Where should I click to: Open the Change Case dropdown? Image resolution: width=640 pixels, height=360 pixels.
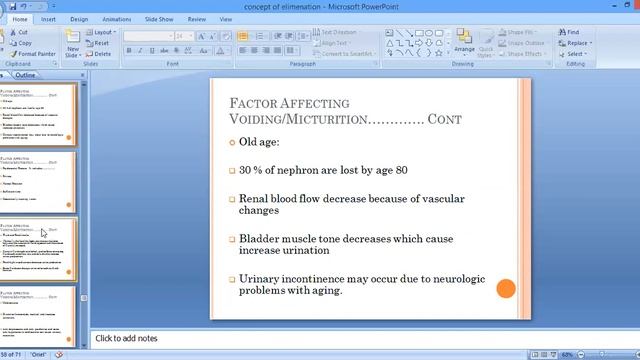click(203, 51)
